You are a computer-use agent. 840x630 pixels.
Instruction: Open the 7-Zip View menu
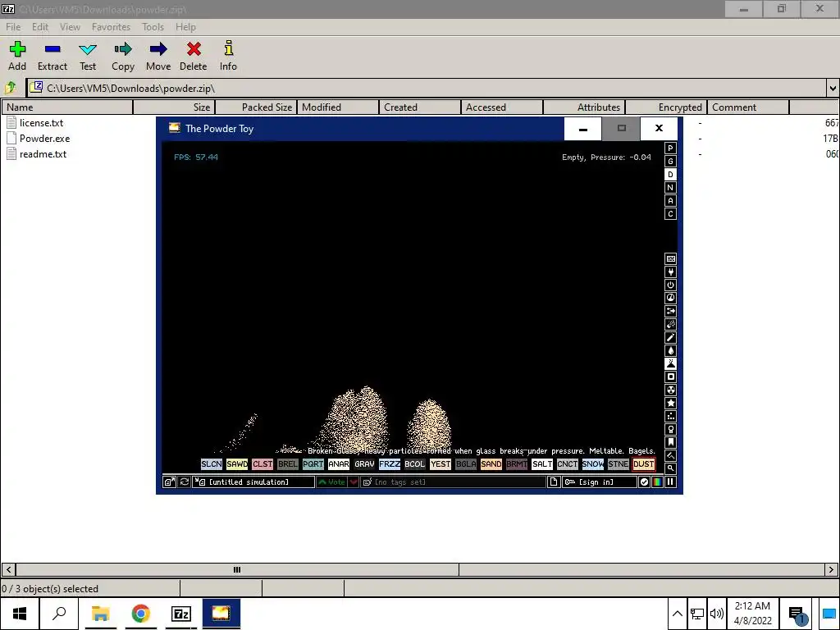70,27
